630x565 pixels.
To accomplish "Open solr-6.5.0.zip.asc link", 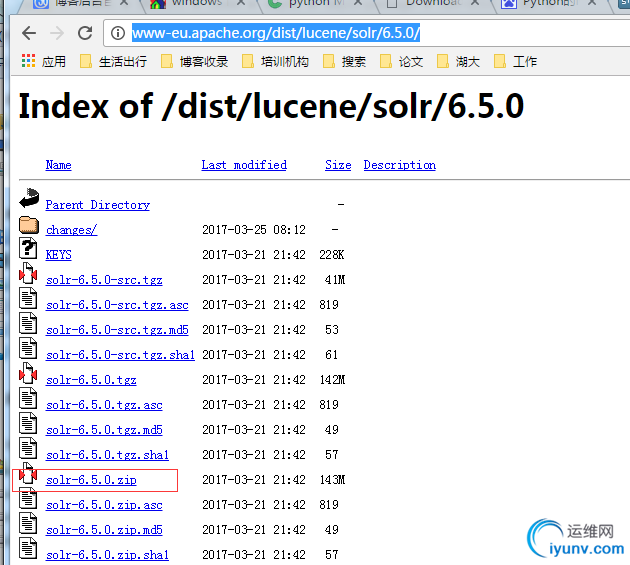I will [x=104, y=505].
